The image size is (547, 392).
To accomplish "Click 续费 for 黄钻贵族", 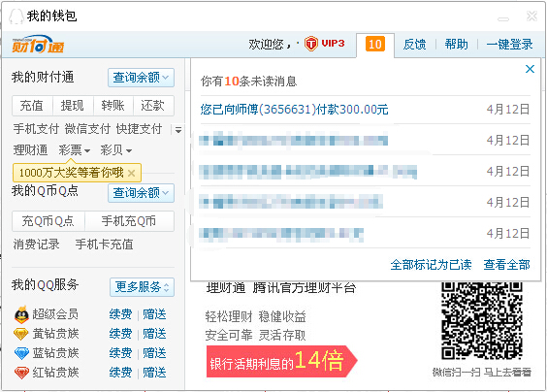I will [x=120, y=334].
